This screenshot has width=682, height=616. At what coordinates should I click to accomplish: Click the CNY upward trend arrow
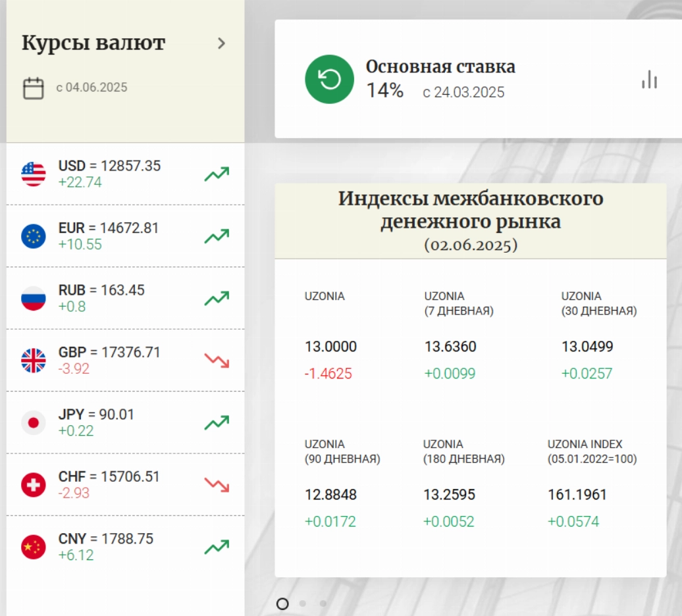coord(217,547)
